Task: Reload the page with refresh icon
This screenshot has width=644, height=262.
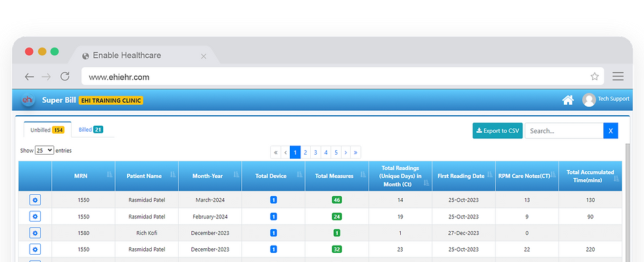Action: tap(65, 76)
